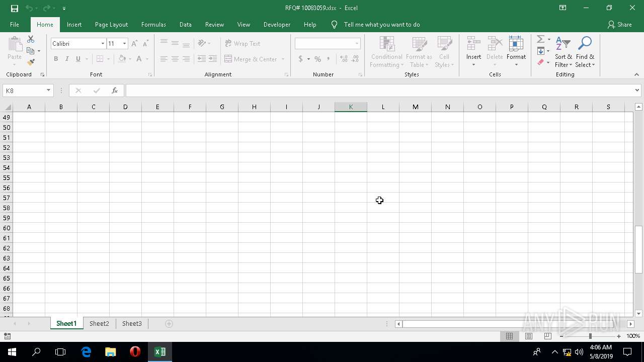The height and width of the screenshot is (362, 644).
Task: Click Increase Indent icon
Action: (x=213, y=59)
